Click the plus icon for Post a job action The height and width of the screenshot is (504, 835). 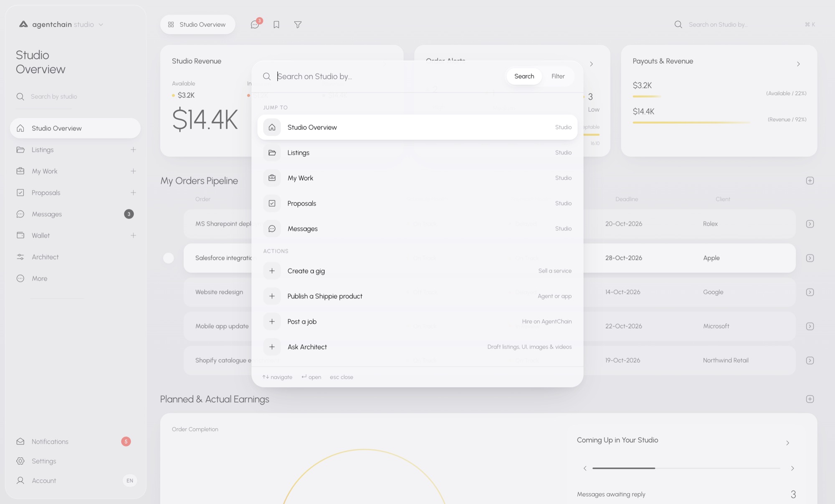click(272, 321)
